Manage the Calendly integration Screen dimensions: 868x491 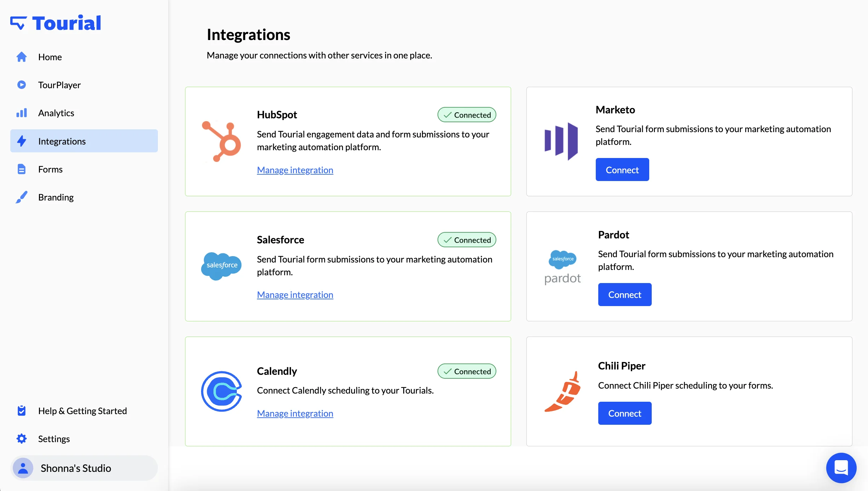295,413
